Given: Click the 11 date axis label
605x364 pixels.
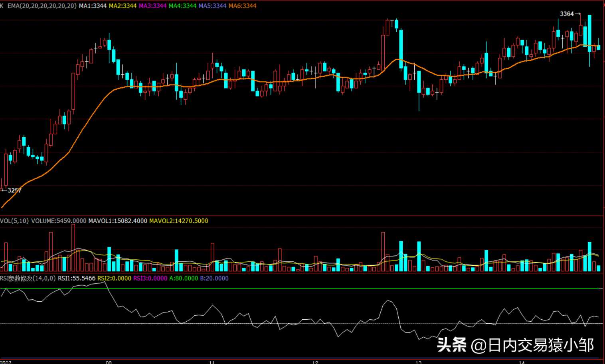Looking at the screenshot, I should pos(212,362).
